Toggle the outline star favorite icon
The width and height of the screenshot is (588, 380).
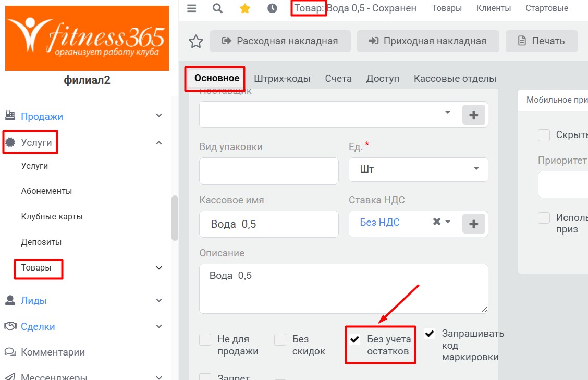196,41
